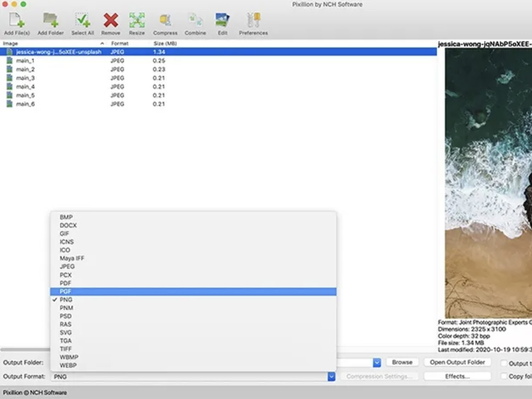This screenshot has width=532, height=399.
Task: Click the 0.25 size value
Action: pyautogui.click(x=159, y=61)
